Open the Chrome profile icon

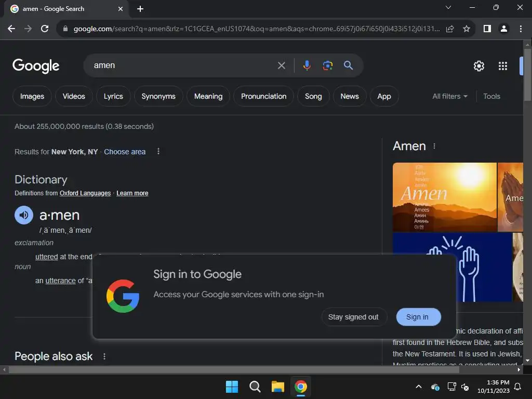pyautogui.click(x=504, y=29)
